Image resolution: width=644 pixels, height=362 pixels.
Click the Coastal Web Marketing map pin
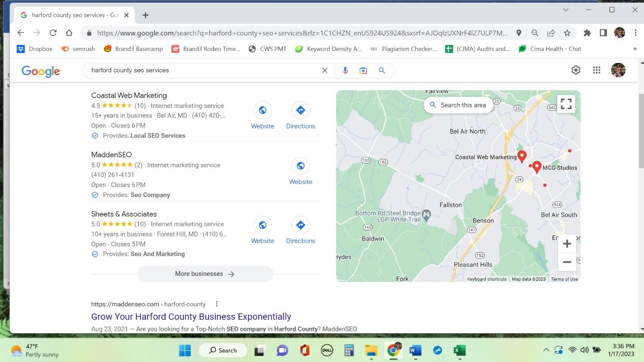coord(522,156)
